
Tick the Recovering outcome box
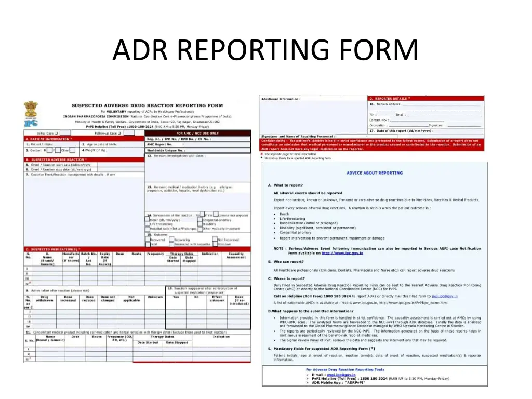(x=171, y=239)
